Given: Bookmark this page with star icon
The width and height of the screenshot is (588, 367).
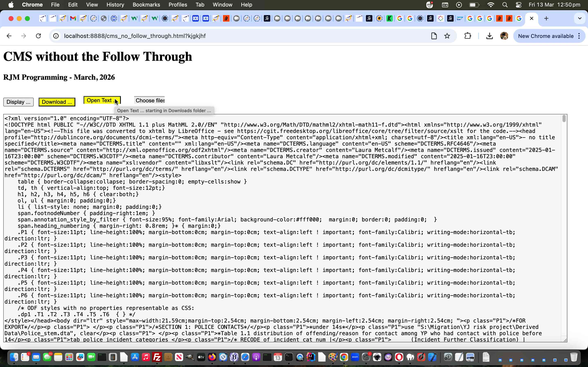Looking at the screenshot, I should tap(447, 36).
